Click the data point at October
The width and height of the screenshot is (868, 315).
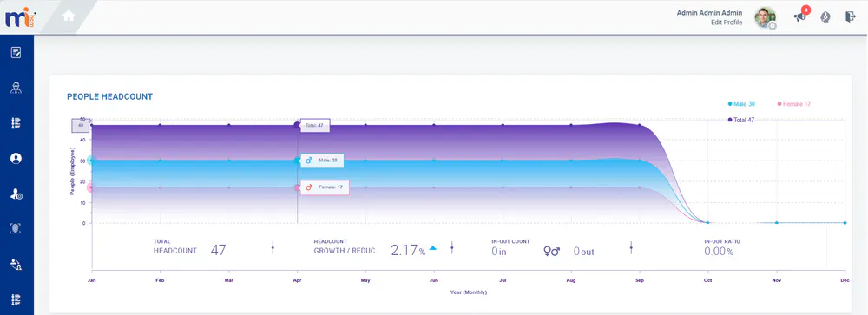pos(707,222)
